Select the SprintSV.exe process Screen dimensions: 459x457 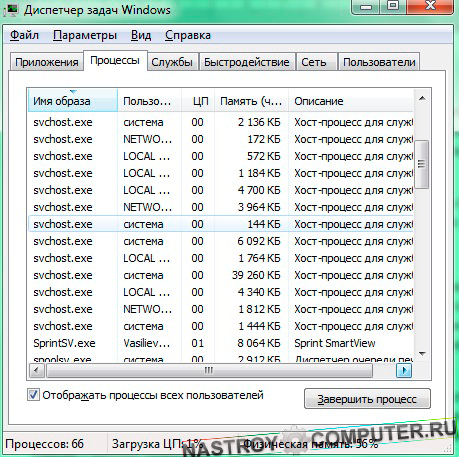(221, 343)
